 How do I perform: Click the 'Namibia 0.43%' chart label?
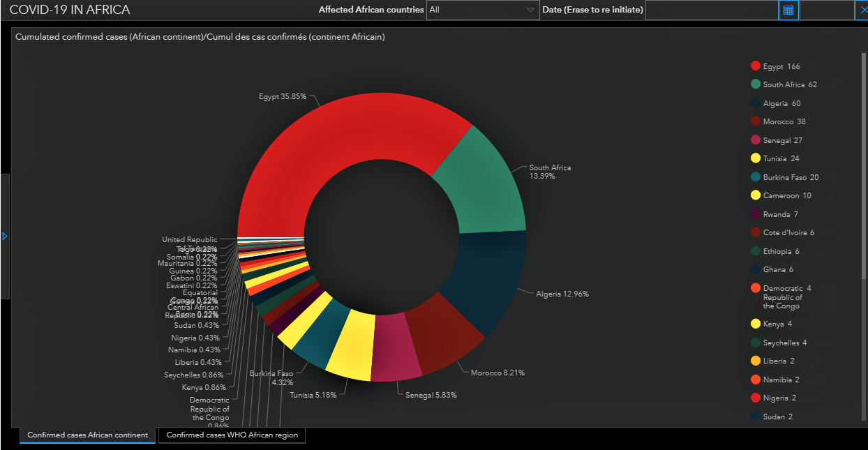(194, 350)
